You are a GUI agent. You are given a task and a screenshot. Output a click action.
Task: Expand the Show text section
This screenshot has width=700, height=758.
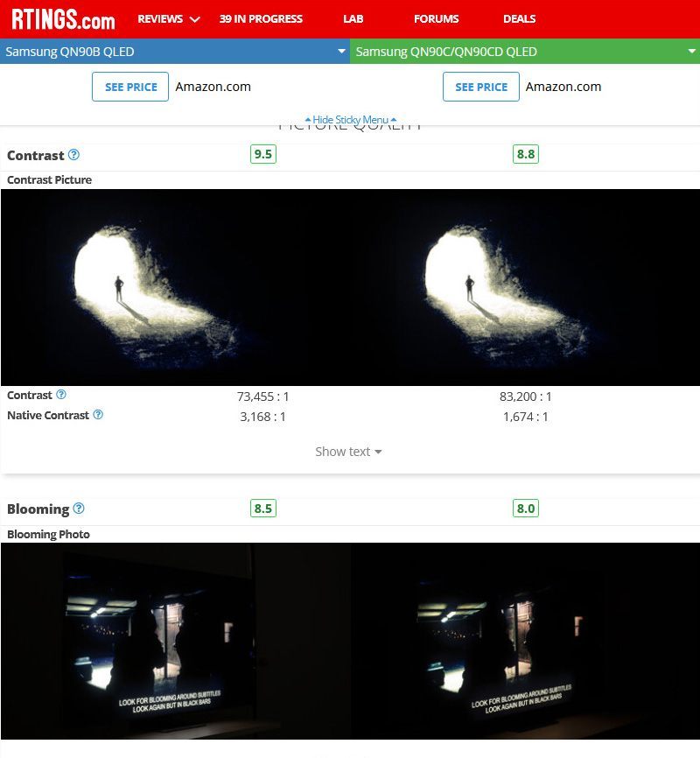click(348, 452)
